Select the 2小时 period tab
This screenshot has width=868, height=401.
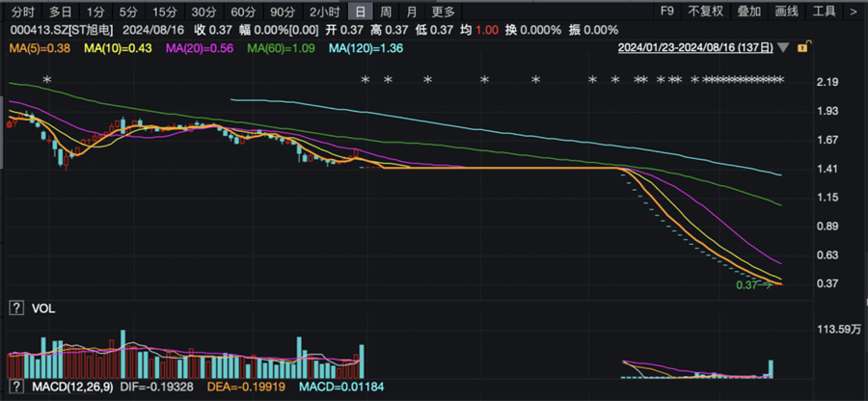324,11
